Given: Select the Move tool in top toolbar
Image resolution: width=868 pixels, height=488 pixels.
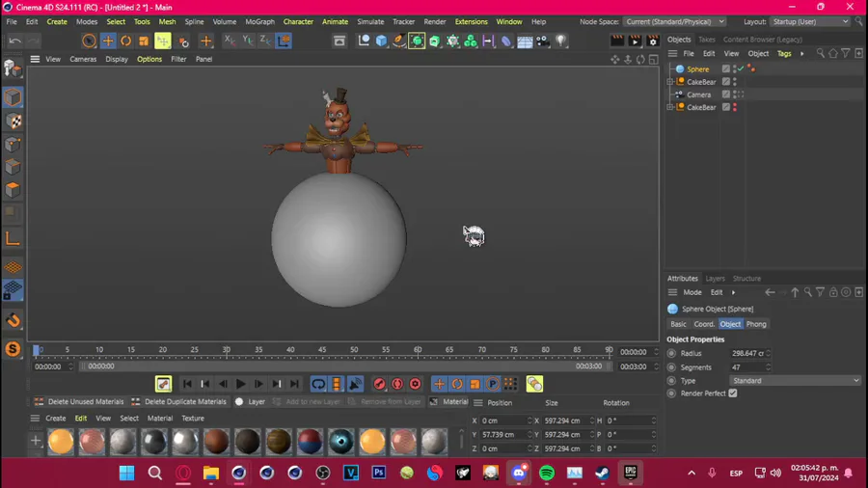Looking at the screenshot, I should pyautogui.click(x=108, y=41).
